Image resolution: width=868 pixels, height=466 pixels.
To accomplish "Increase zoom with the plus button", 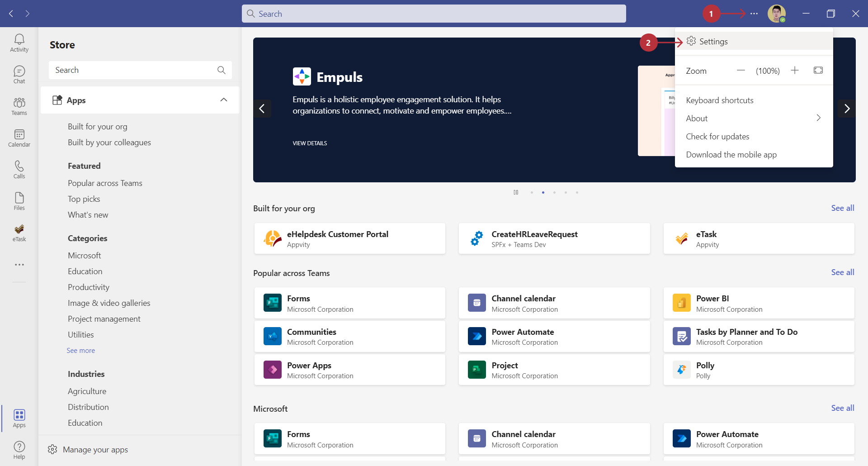I will [794, 70].
